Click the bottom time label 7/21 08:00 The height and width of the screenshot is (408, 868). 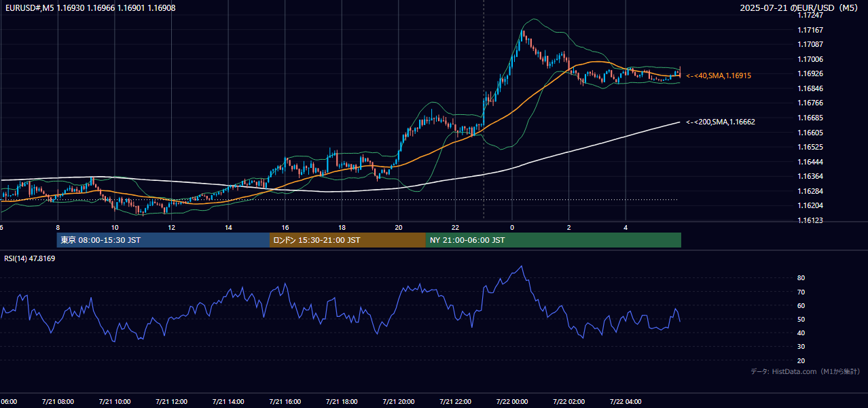point(58,401)
